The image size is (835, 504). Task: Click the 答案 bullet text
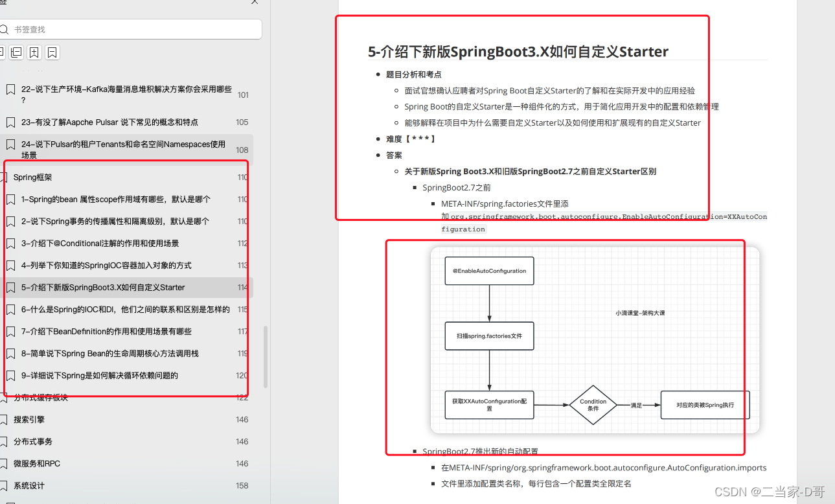coord(394,155)
